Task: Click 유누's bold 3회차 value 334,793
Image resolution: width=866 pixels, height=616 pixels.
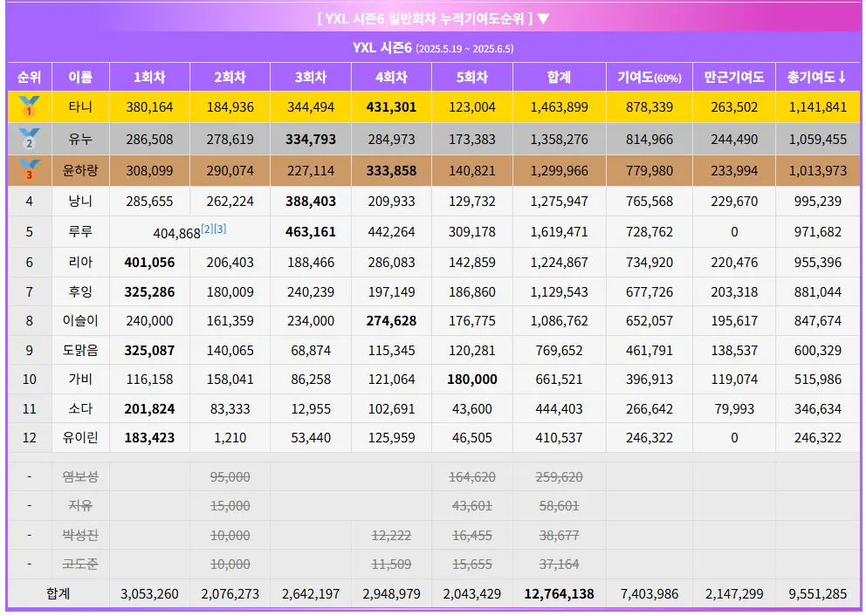Action: point(311,139)
